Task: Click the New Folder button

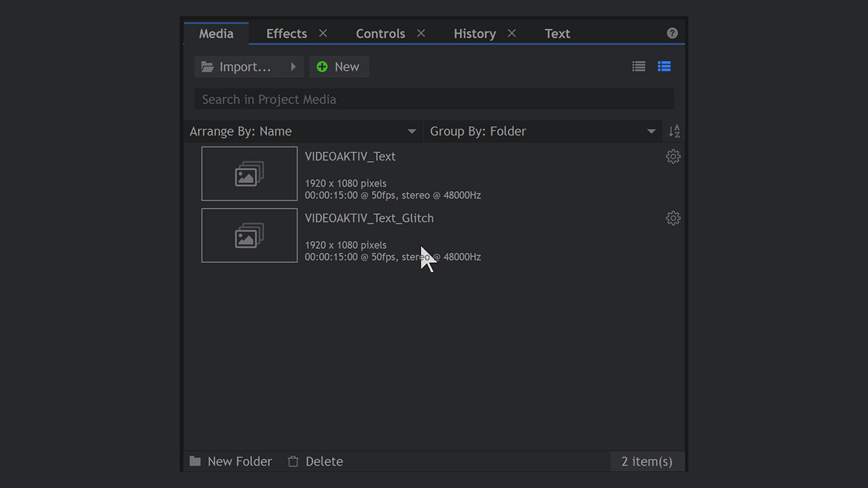Action: point(231,462)
